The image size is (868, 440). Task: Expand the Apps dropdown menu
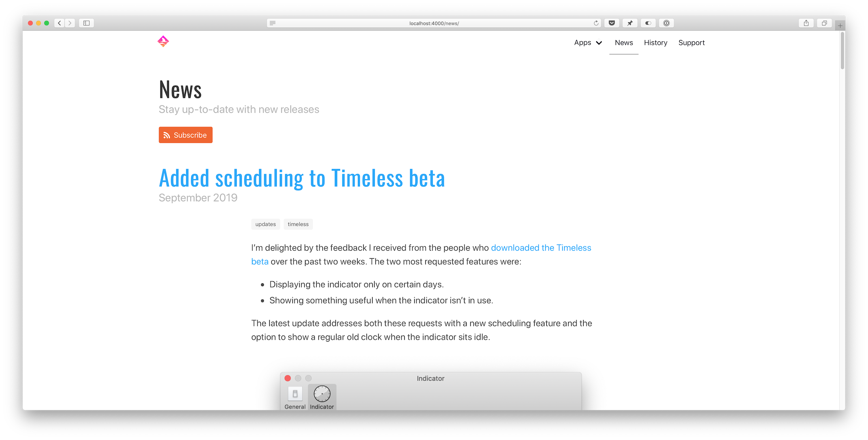tap(589, 43)
